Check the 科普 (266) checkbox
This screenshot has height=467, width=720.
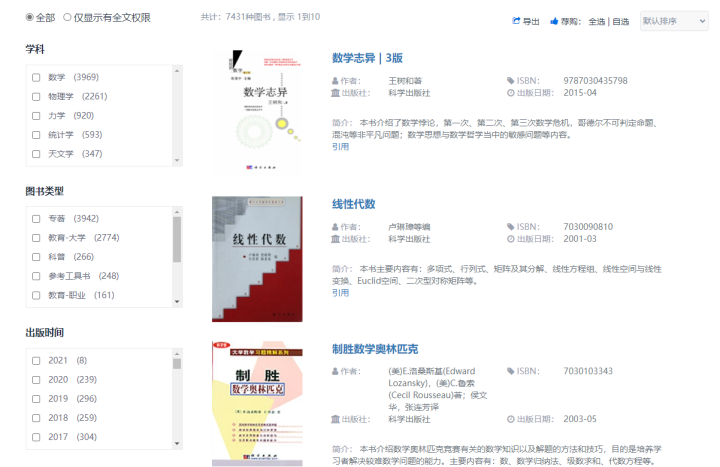click(36, 257)
